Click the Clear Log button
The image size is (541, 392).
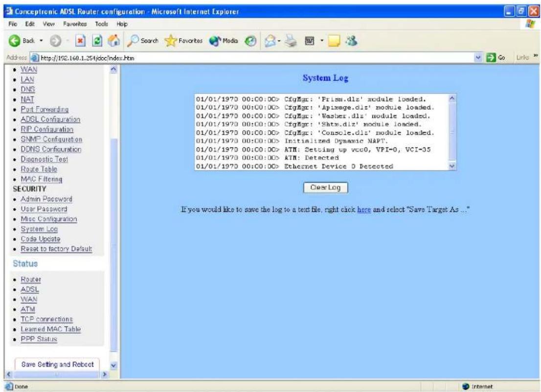pyautogui.click(x=325, y=187)
